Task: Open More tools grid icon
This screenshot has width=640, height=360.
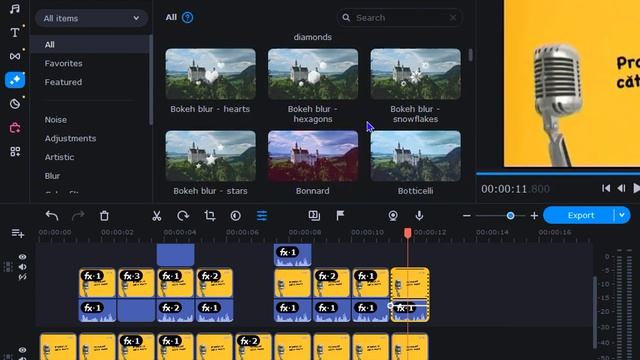Action: (15, 152)
